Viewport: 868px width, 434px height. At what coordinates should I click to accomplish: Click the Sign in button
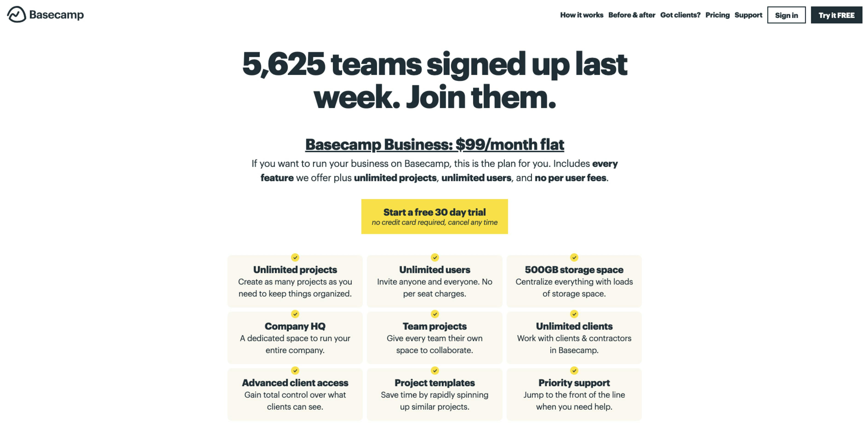click(786, 15)
